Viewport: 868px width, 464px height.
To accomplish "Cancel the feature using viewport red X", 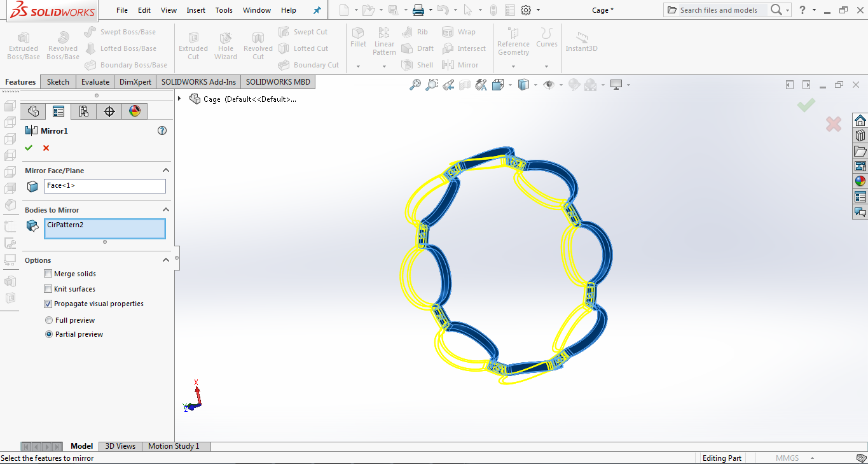I will tap(834, 124).
